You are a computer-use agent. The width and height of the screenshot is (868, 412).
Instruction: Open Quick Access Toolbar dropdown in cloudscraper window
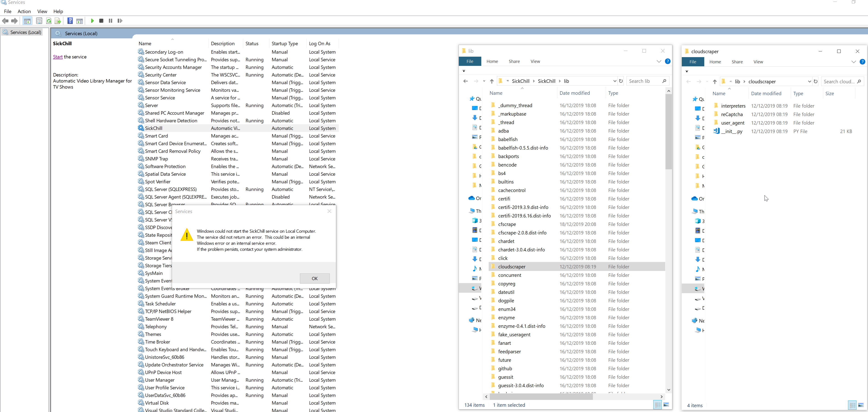coord(687,71)
